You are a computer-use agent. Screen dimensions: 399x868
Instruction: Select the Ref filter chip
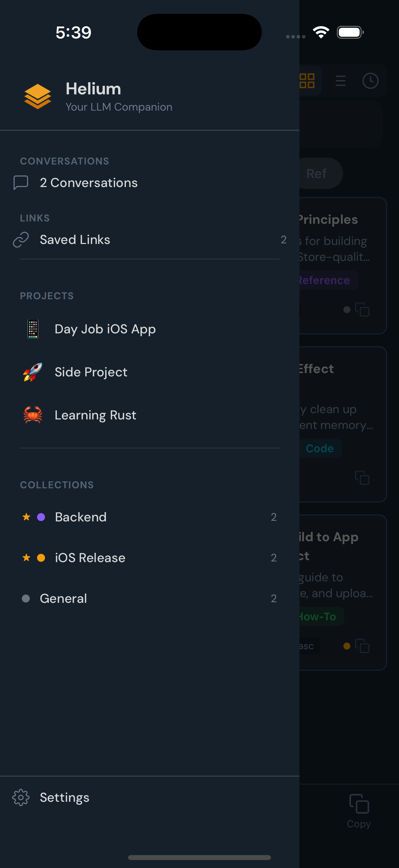pos(316,173)
